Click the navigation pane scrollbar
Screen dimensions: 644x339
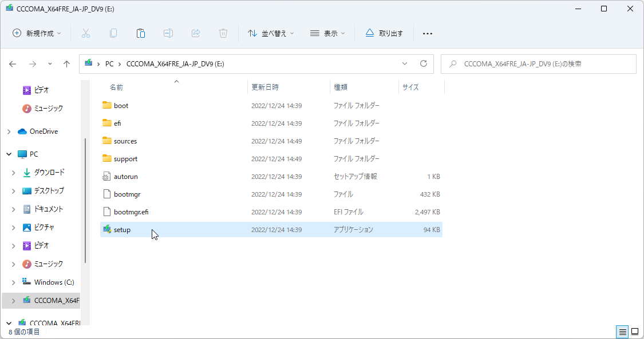(x=85, y=201)
